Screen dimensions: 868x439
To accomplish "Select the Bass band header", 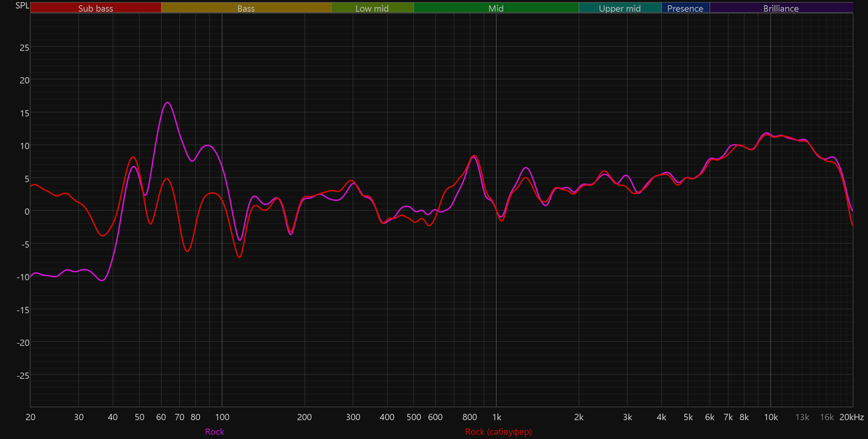I will point(247,8).
